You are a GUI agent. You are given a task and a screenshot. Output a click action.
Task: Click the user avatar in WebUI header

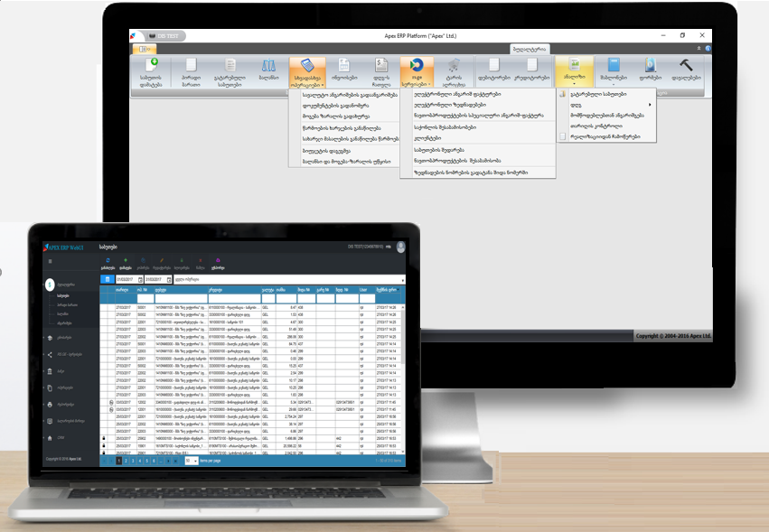click(x=400, y=247)
